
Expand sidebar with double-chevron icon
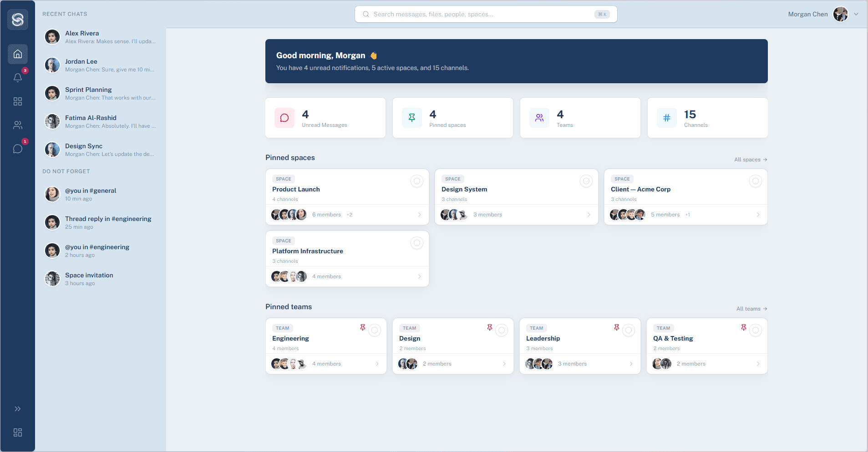click(x=18, y=409)
